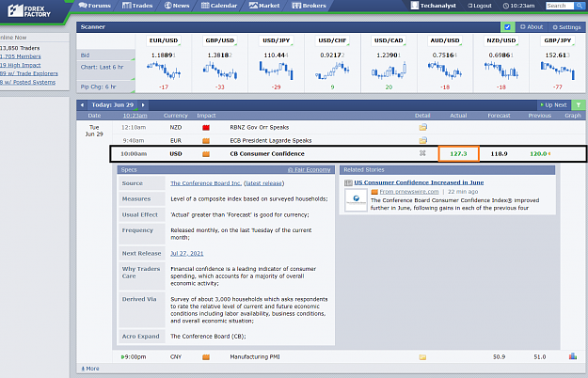Open detail folder for Manufacturing PMI

pos(422,357)
